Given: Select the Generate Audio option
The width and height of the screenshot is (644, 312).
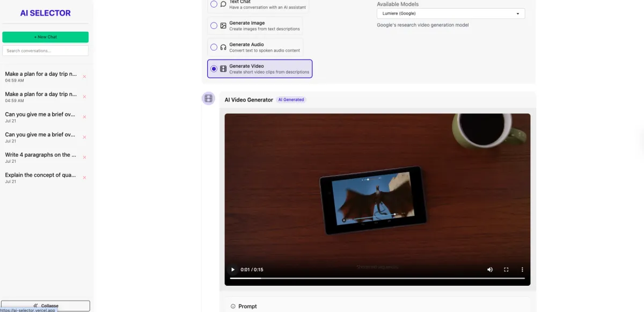Looking at the screenshot, I should click(214, 47).
